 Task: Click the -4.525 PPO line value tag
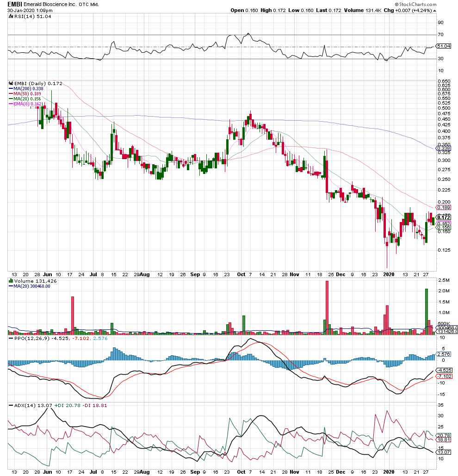pyautogui.click(x=444, y=371)
